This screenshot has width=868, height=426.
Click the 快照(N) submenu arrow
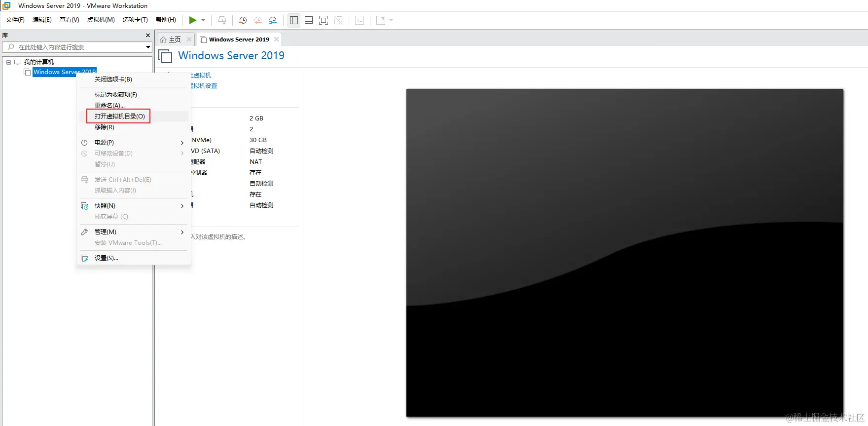click(182, 206)
